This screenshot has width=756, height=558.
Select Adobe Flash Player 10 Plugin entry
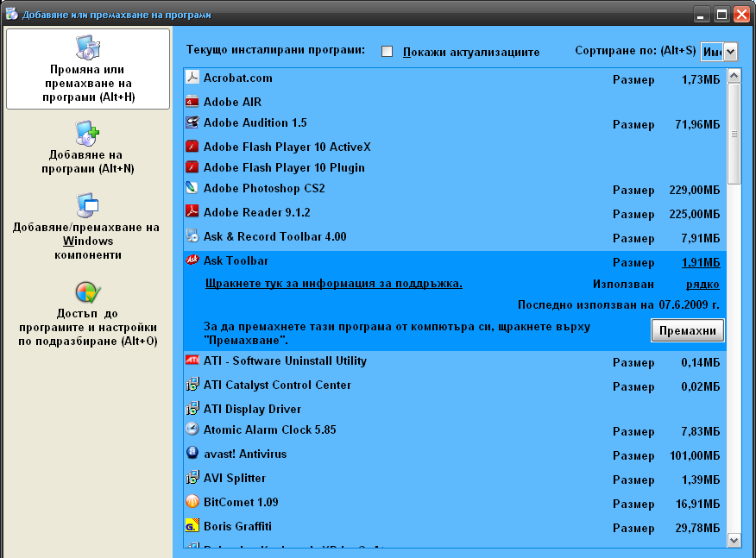pyautogui.click(x=455, y=167)
